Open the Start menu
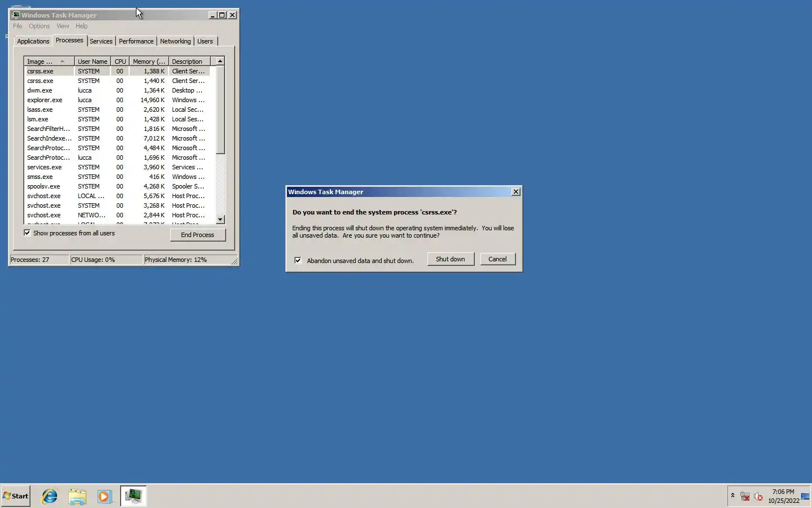This screenshot has width=812, height=508. click(x=16, y=496)
